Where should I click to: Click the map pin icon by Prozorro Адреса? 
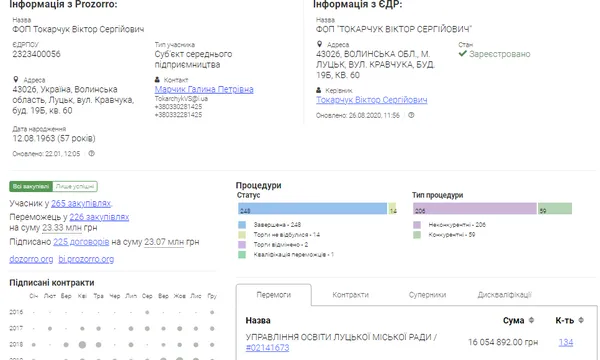[x=16, y=79]
